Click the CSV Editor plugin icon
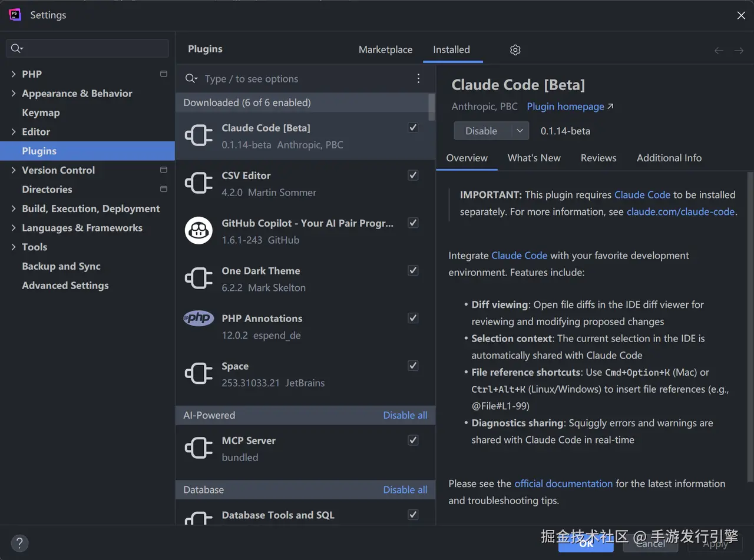The width and height of the screenshot is (754, 560). pos(199,183)
